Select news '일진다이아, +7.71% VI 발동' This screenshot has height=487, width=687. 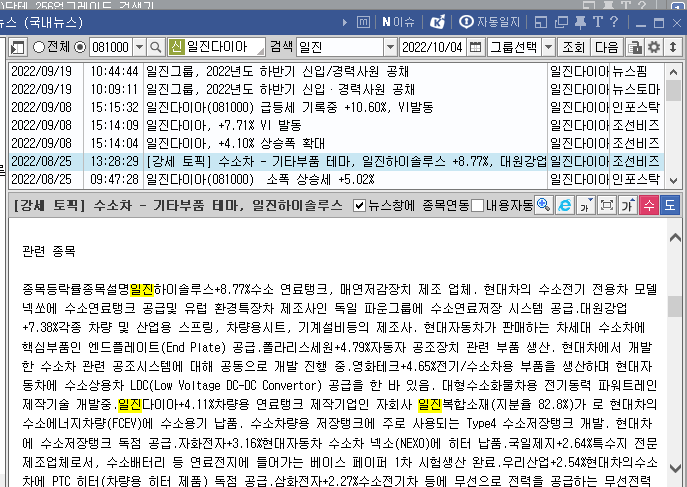tap(223, 125)
